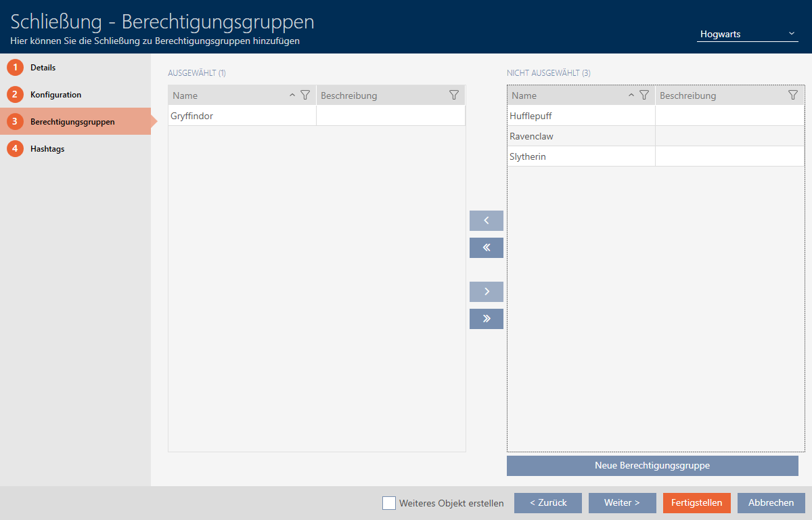Enable the Weiteres Objekt erstellen checkbox
The image size is (812, 520).
tap(389, 503)
